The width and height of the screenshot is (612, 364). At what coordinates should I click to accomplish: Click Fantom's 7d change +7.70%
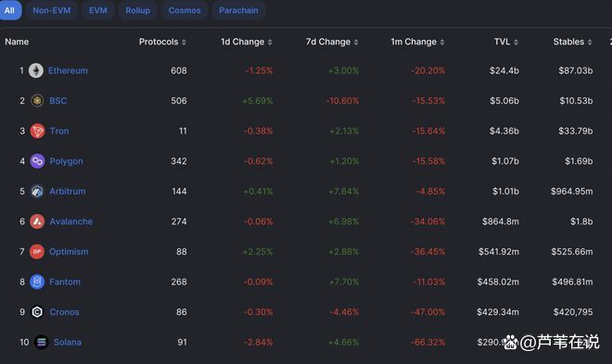pyautogui.click(x=343, y=282)
